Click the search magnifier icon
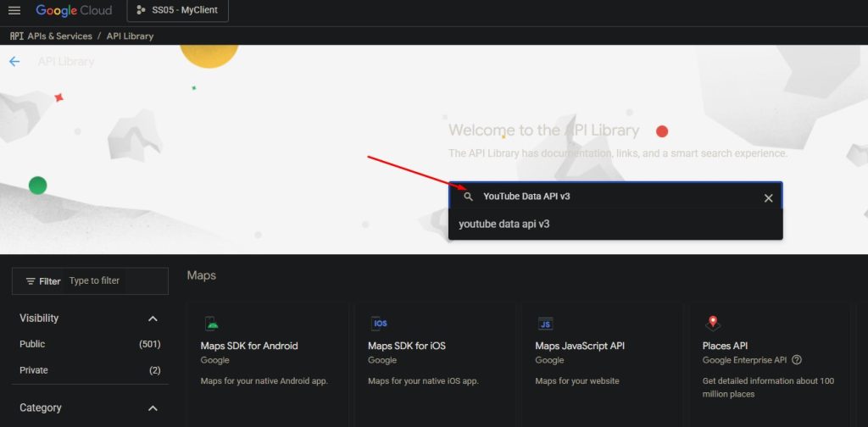Viewport: 868px width, 427px height. [x=468, y=197]
